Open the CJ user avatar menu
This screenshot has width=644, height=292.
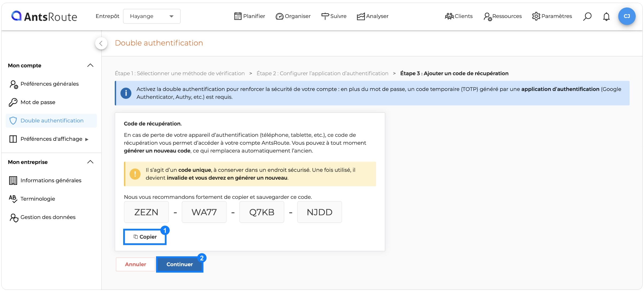coord(627,16)
